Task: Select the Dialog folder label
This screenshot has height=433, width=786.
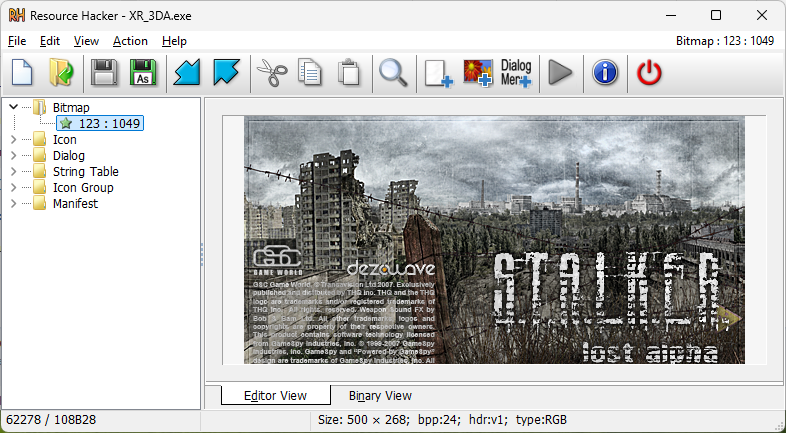Action: [69, 155]
